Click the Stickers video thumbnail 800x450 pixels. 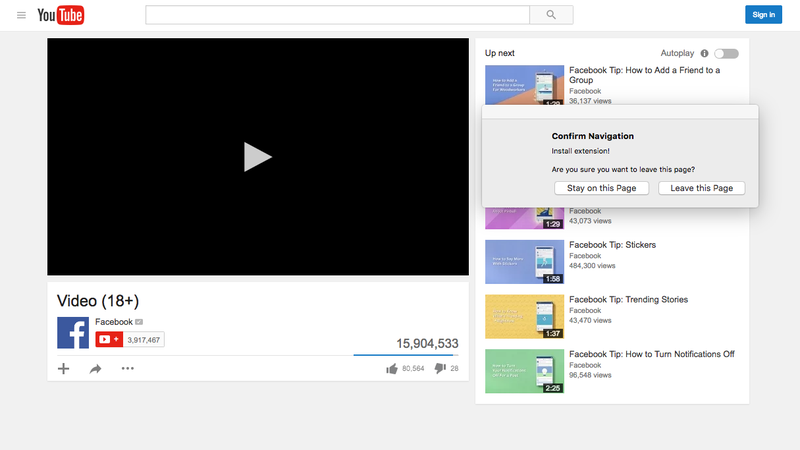pyautogui.click(x=524, y=262)
